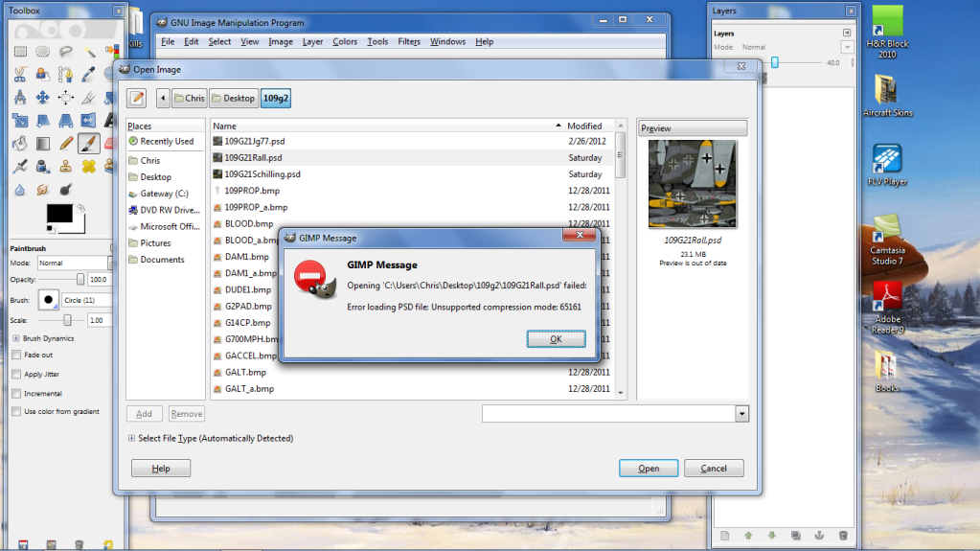Click Cancel in Open Image dialog

(714, 469)
